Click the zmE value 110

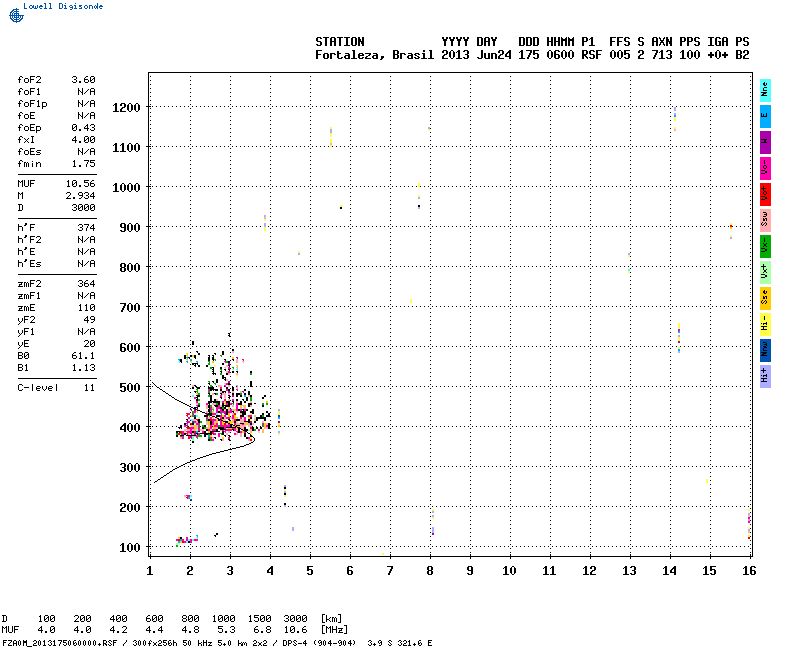(86, 308)
